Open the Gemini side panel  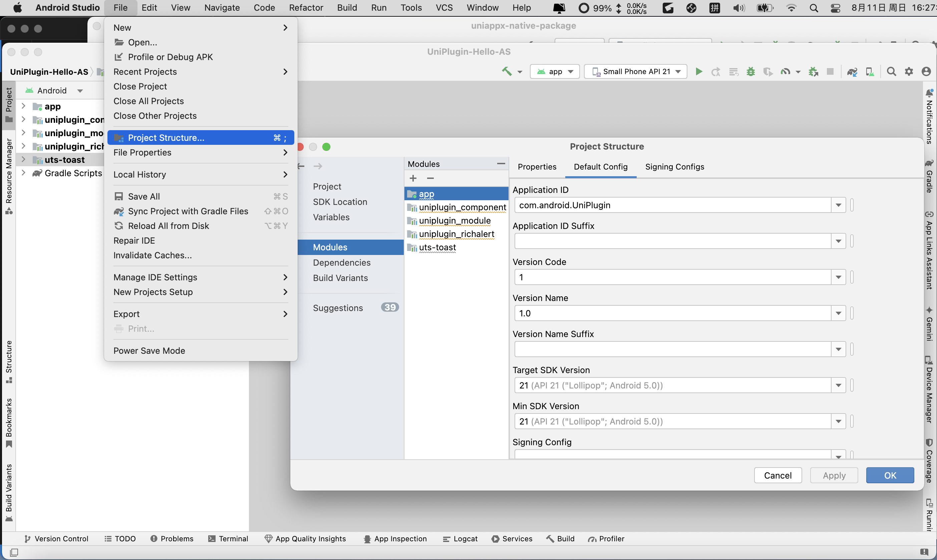tap(929, 324)
